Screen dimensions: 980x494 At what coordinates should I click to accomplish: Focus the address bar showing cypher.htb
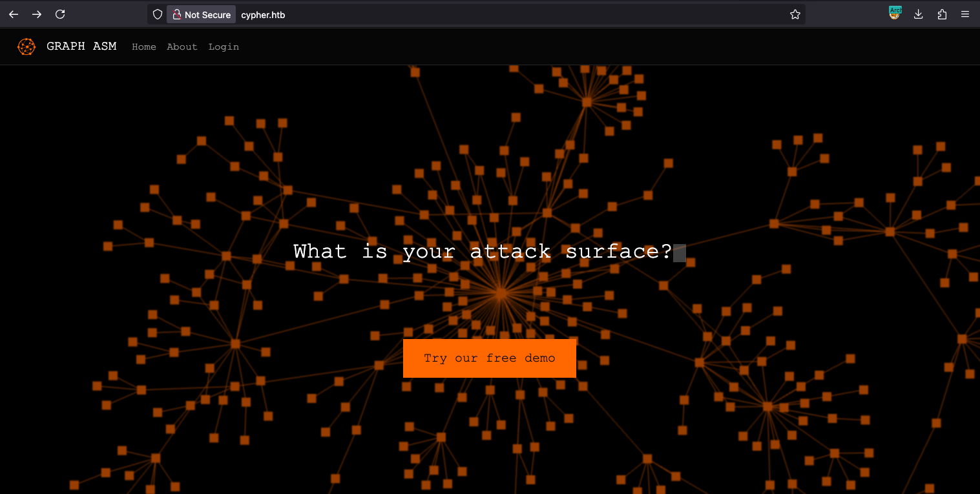pos(452,14)
